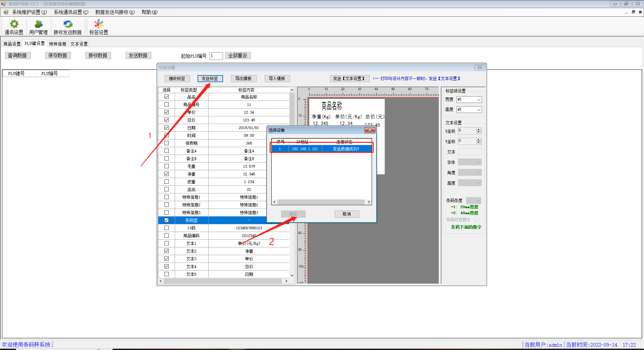Open the 角度 dropdown
This screenshot has height=350, width=644.
point(470,173)
